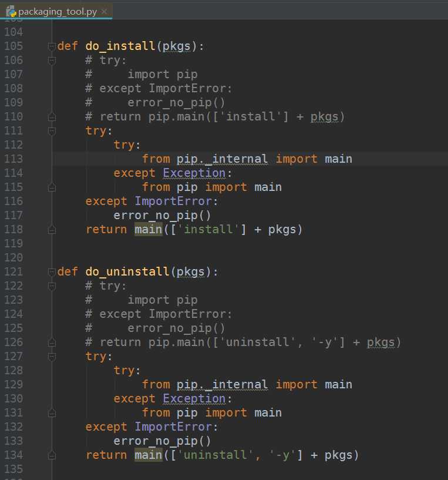Collapse the try block at line 111

(x=52, y=130)
